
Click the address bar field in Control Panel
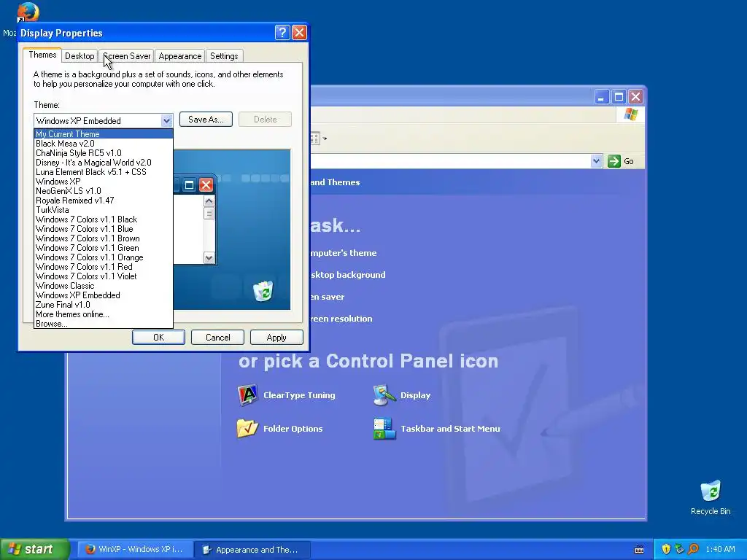(450, 161)
